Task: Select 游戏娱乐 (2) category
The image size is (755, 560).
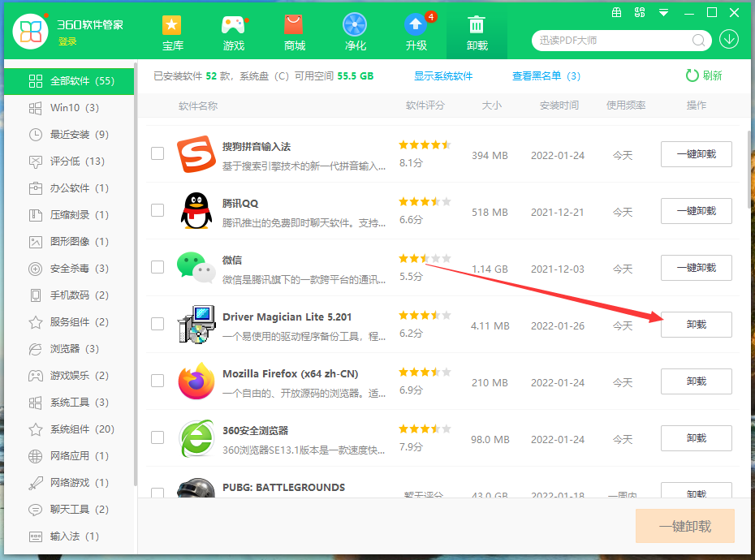Action: click(x=69, y=376)
